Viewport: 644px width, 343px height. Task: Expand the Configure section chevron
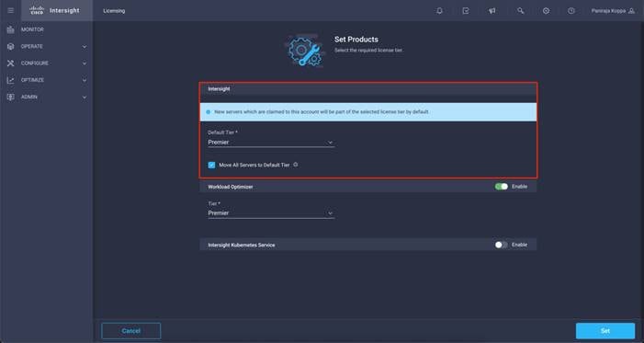85,63
